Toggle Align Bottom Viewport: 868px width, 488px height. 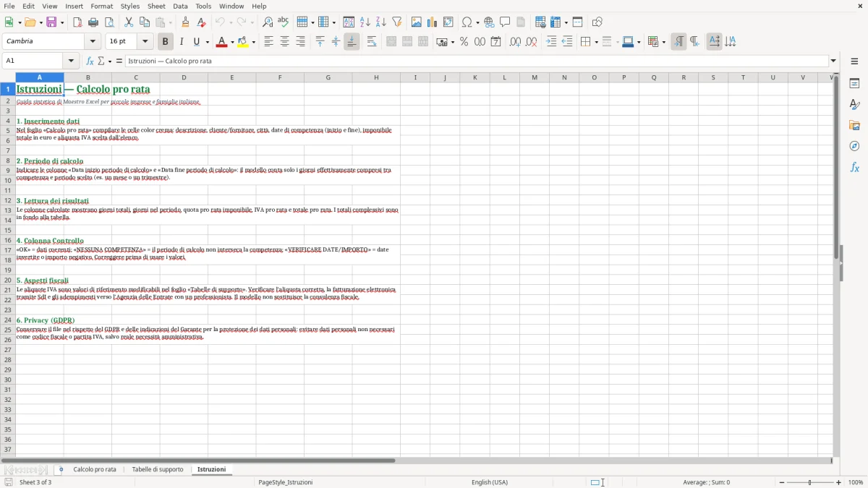pos(352,42)
